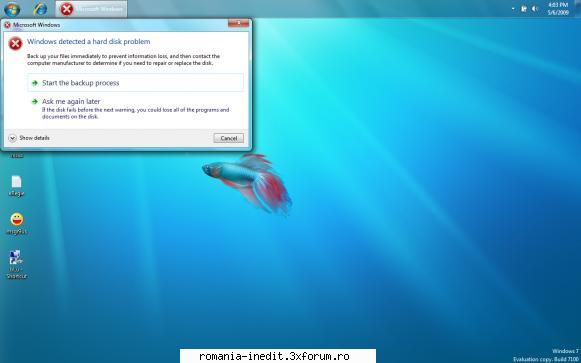
Task: Expand Show details in the dialog
Action: coord(29,138)
